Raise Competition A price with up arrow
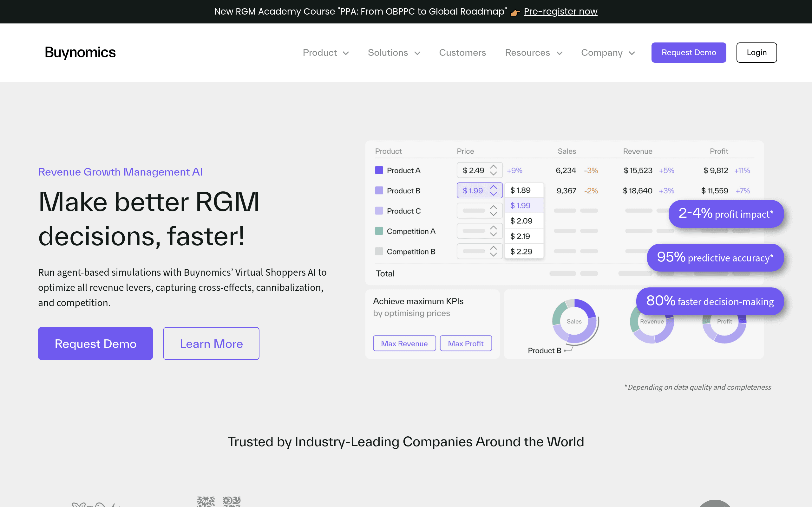This screenshot has width=812, height=507. [493, 228]
